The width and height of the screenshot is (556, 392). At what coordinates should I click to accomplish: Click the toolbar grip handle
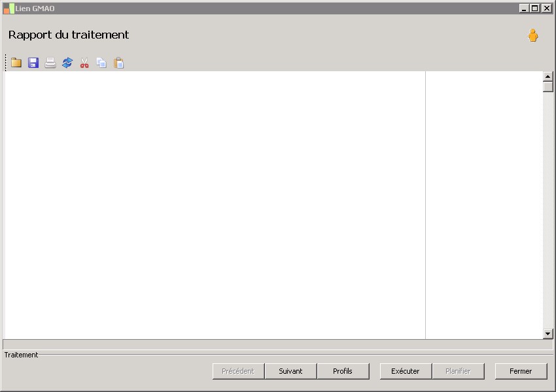click(x=6, y=63)
